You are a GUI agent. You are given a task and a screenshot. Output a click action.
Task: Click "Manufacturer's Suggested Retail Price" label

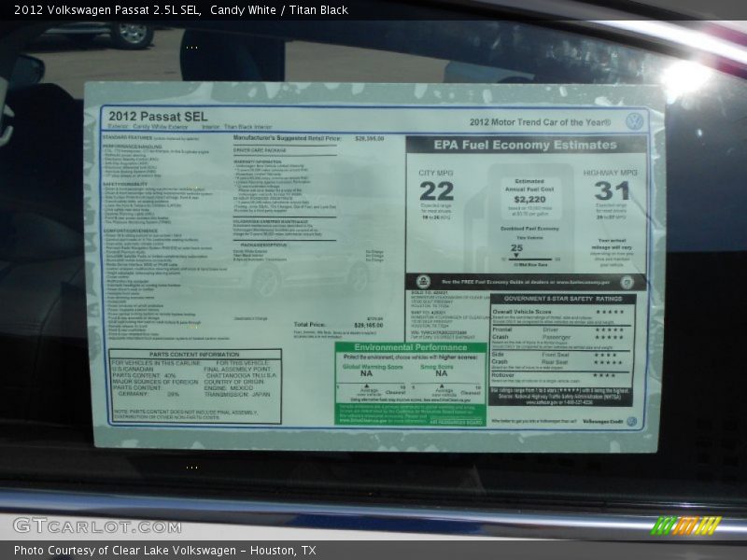pyautogui.click(x=288, y=138)
